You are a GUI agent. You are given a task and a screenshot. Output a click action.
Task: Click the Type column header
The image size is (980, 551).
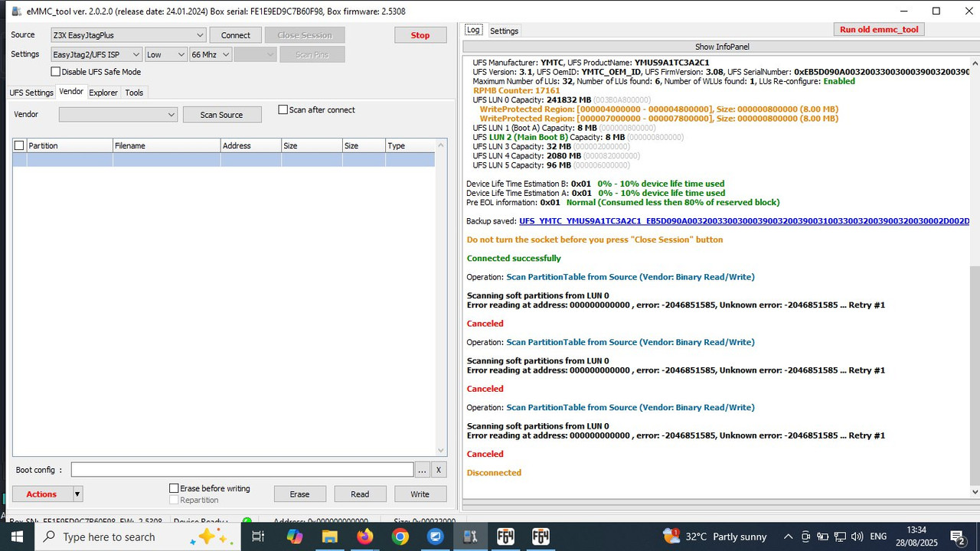click(410, 145)
